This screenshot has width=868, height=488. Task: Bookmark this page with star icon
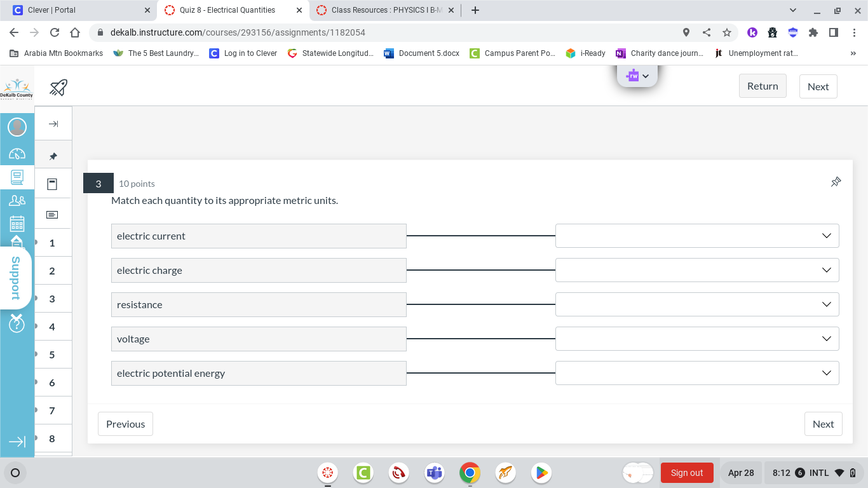[x=727, y=32]
